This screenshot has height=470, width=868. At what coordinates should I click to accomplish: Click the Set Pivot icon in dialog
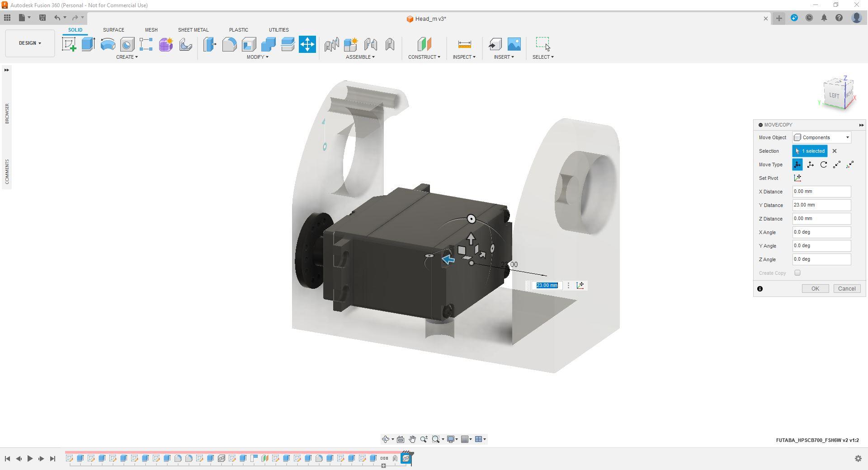pos(797,178)
